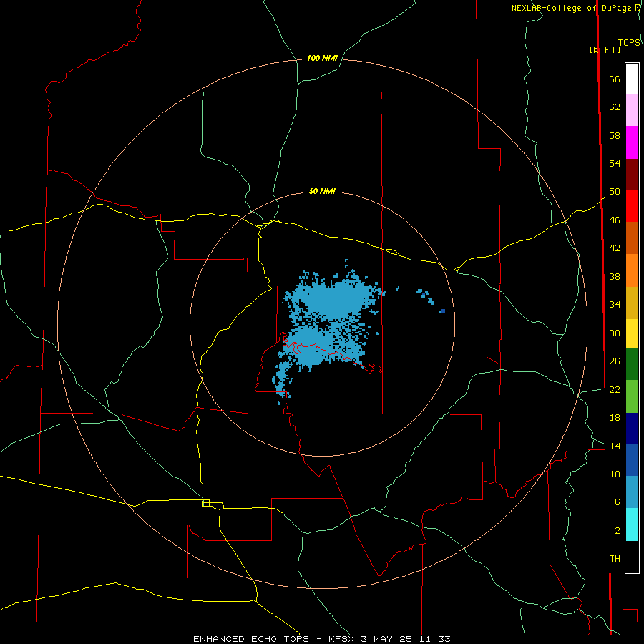Choose the bright orange legend swatch
644x644 pixels.
click(632, 270)
